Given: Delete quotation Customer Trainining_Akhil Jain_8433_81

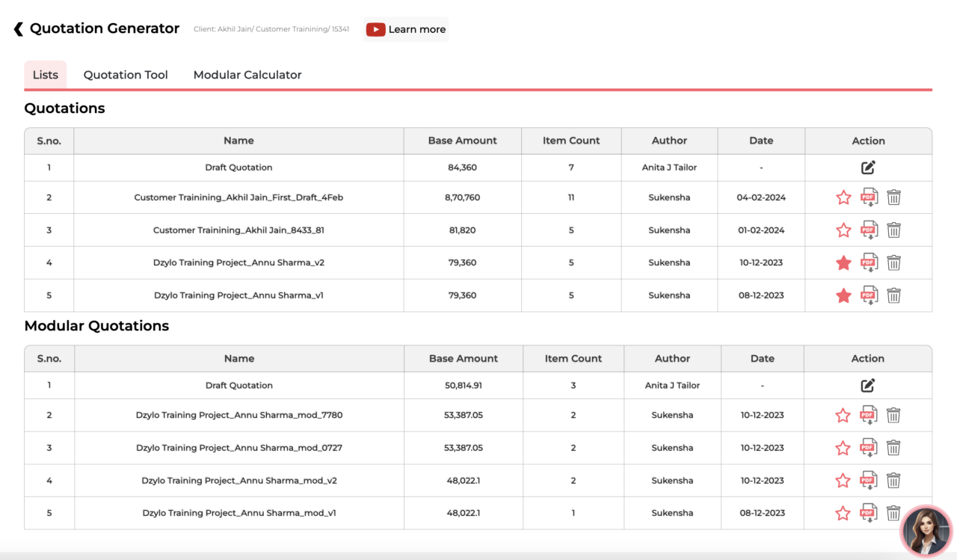Looking at the screenshot, I should pyautogui.click(x=893, y=230).
